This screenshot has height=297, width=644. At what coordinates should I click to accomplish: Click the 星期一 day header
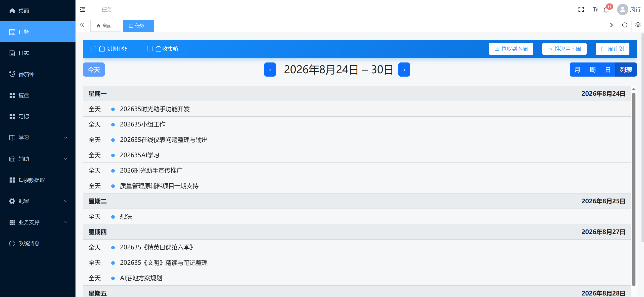(98, 94)
